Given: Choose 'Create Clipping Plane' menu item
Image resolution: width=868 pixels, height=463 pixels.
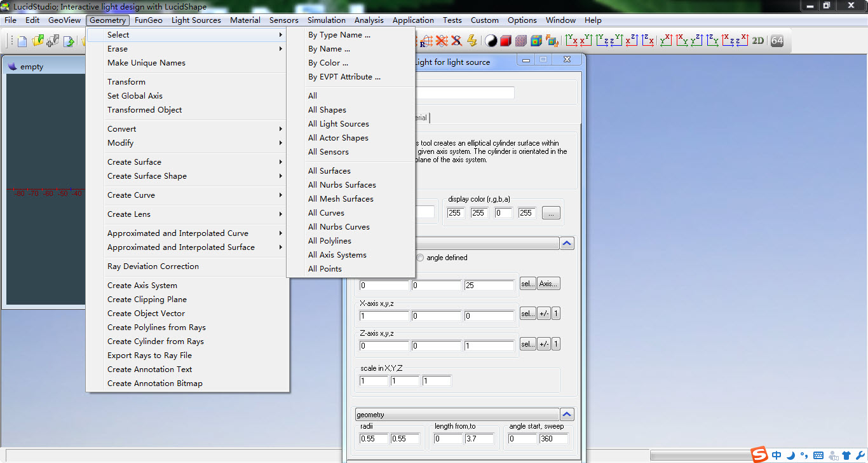Looking at the screenshot, I should point(147,300).
